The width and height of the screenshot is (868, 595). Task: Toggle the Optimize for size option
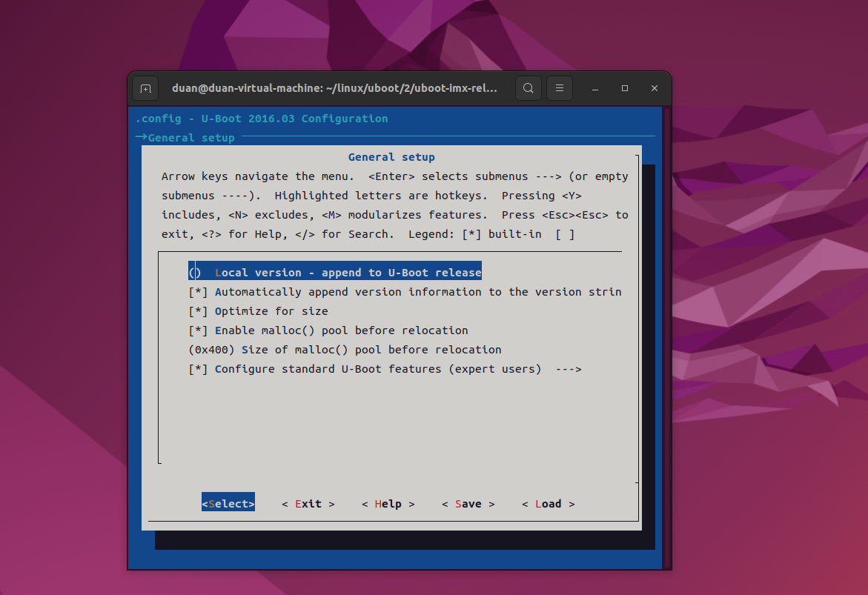(258, 311)
